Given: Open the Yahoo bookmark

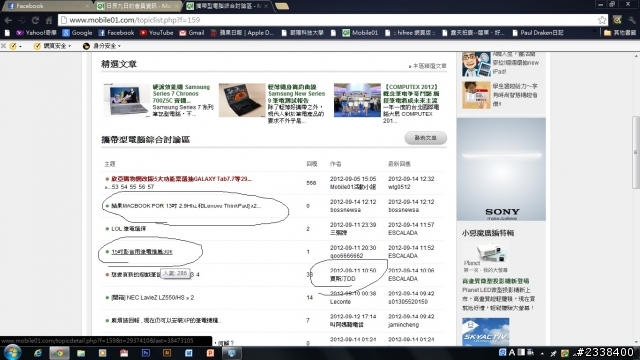Looking at the screenshot, I should tap(36, 33).
